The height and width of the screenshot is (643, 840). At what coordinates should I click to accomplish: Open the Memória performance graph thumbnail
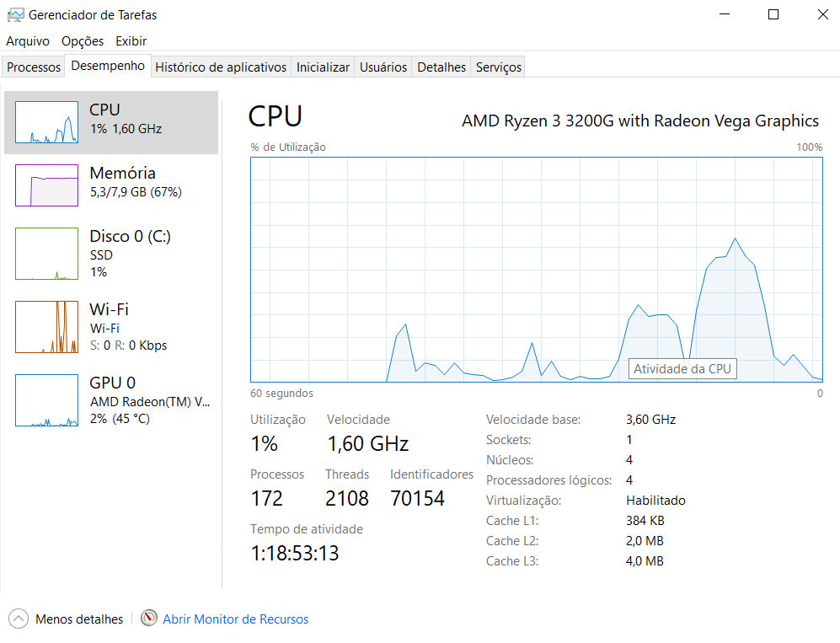[x=46, y=185]
